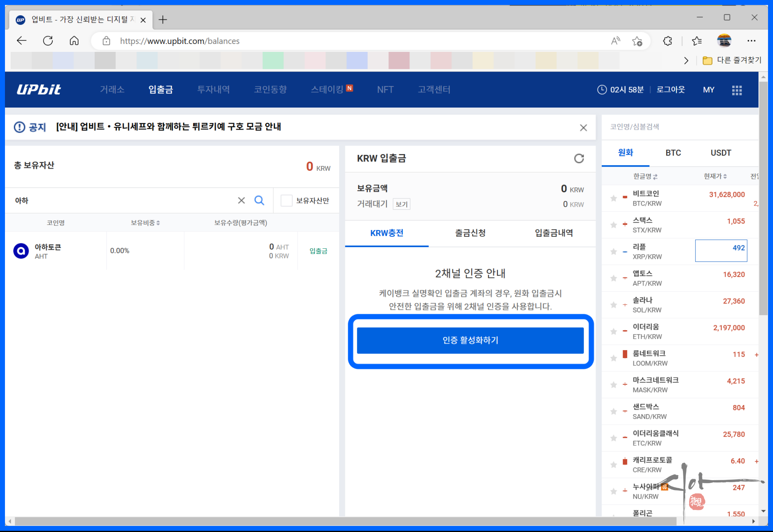Clear the coin search text with X icon
The height and width of the screenshot is (532, 773).
tap(241, 200)
